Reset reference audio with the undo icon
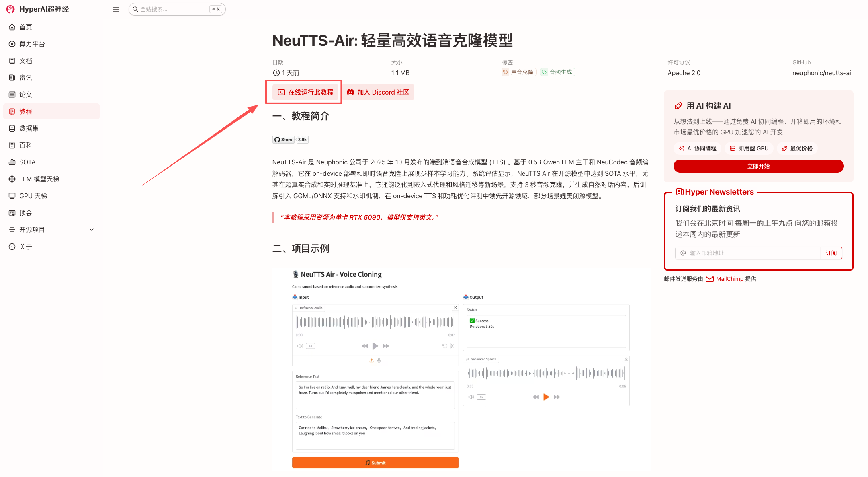 [x=444, y=346]
